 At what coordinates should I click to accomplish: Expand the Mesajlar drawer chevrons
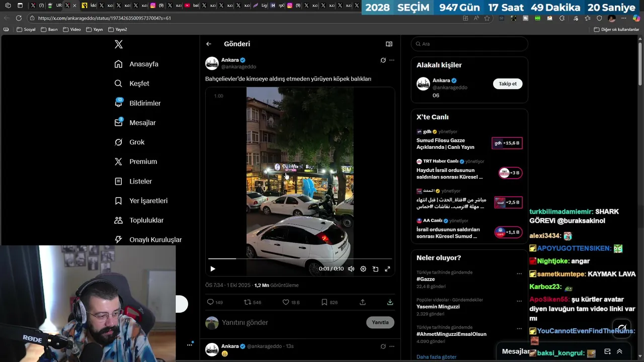pos(619,351)
